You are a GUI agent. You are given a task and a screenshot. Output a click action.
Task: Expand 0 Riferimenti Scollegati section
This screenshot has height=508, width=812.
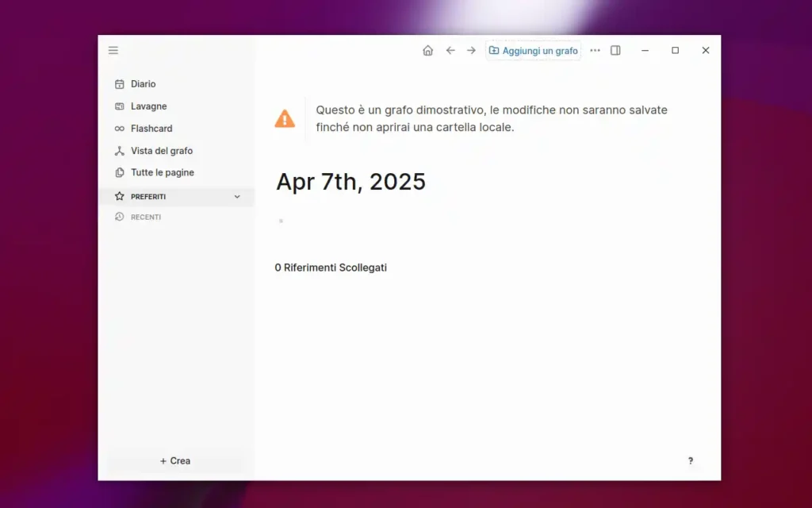[x=331, y=267]
